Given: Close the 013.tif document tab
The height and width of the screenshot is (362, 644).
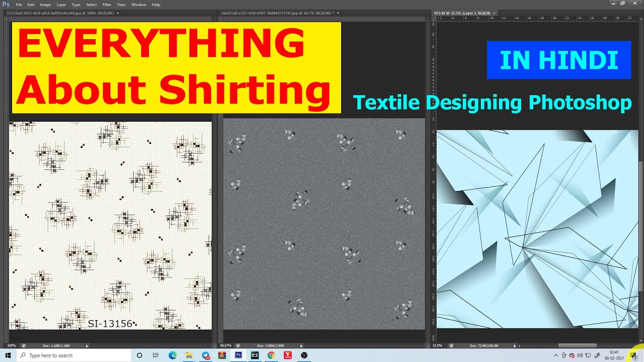Looking at the screenshot, I should (495, 13).
